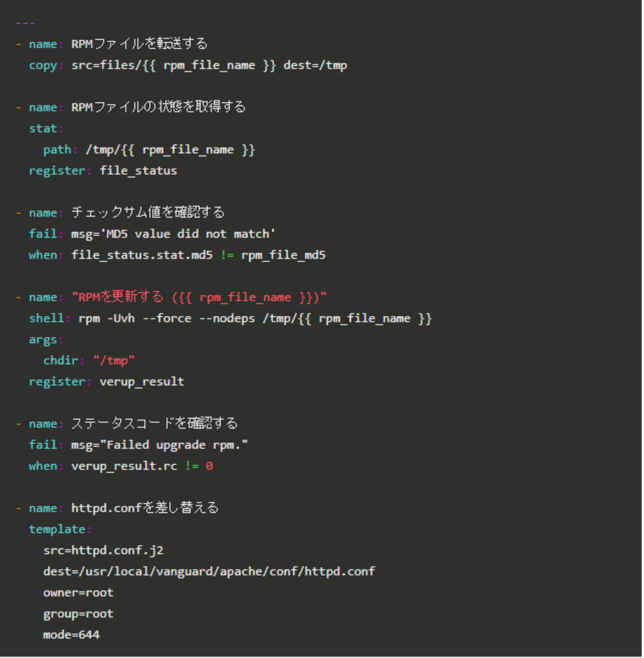Click the verup_result register value
Image resolution: width=644 pixels, height=658 pixels.
142,382
